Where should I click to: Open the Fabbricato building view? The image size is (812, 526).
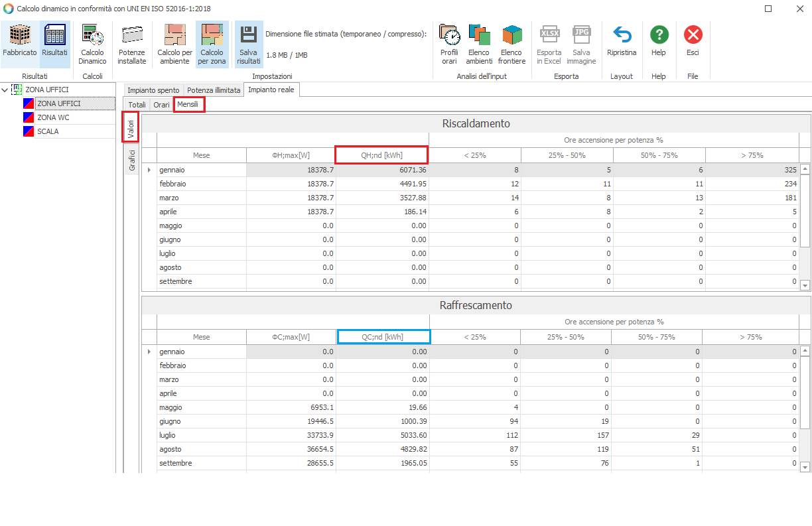(x=20, y=44)
